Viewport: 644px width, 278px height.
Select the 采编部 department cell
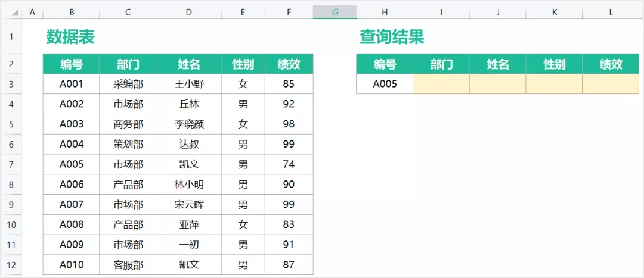tap(128, 84)
